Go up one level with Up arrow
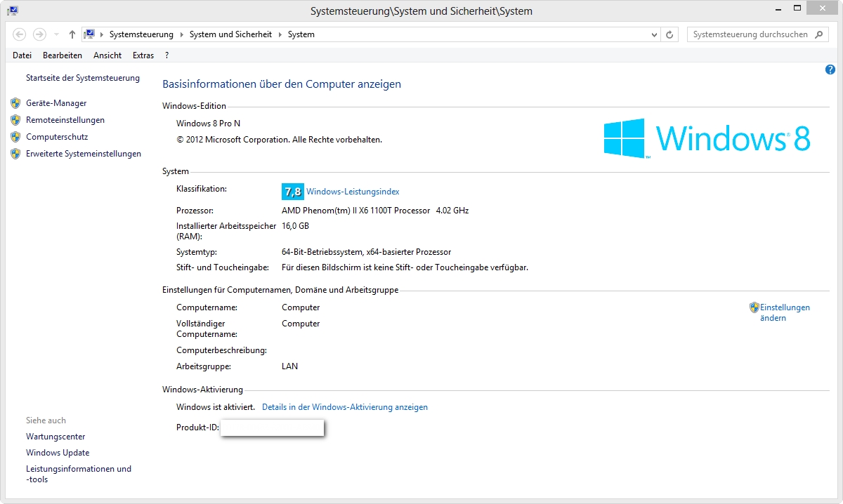This screenshot has height=504, width=843. point(72,34)
